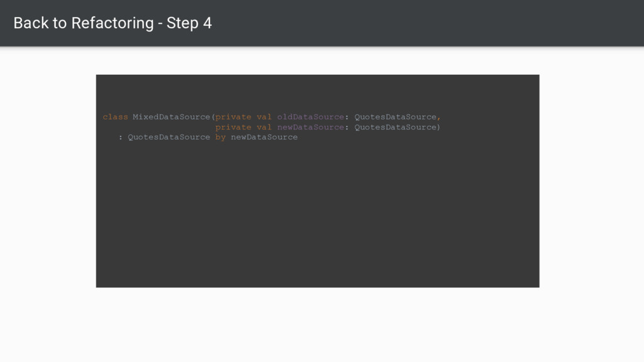This screenshot has width=644, height=362.
Task: Select the MixedDataSource class name
Action: [171, 117]
